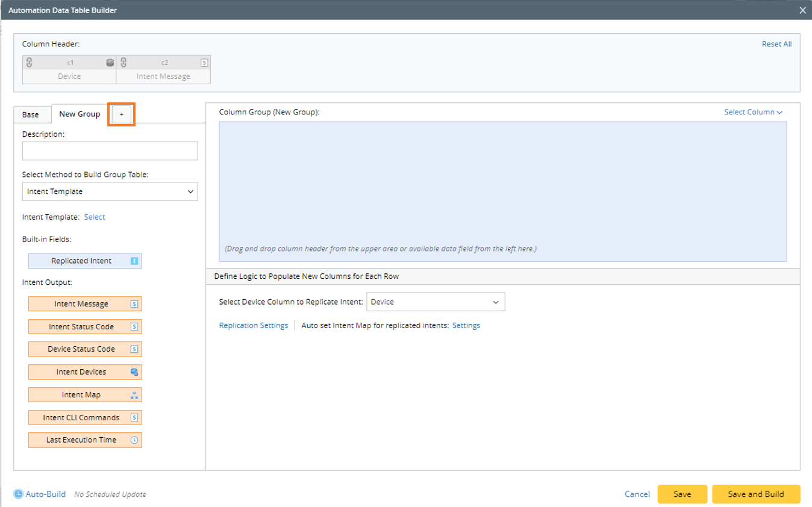The width and height of the screenshot is (812, 507).
Task: Add a new group tab with plus
Action: click(121, 114)
